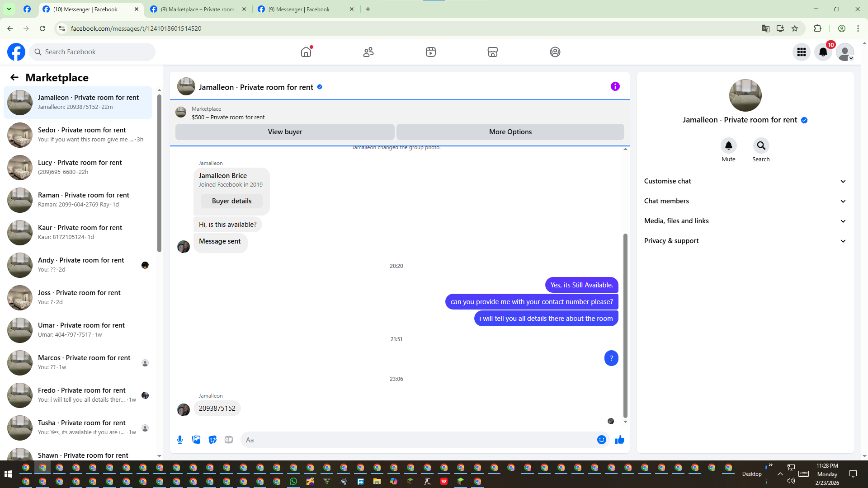This screenshot has width=868, height=488.
Task: Open the emoji picker smiley
Action: pyautogui.click(x=601, y=440)
